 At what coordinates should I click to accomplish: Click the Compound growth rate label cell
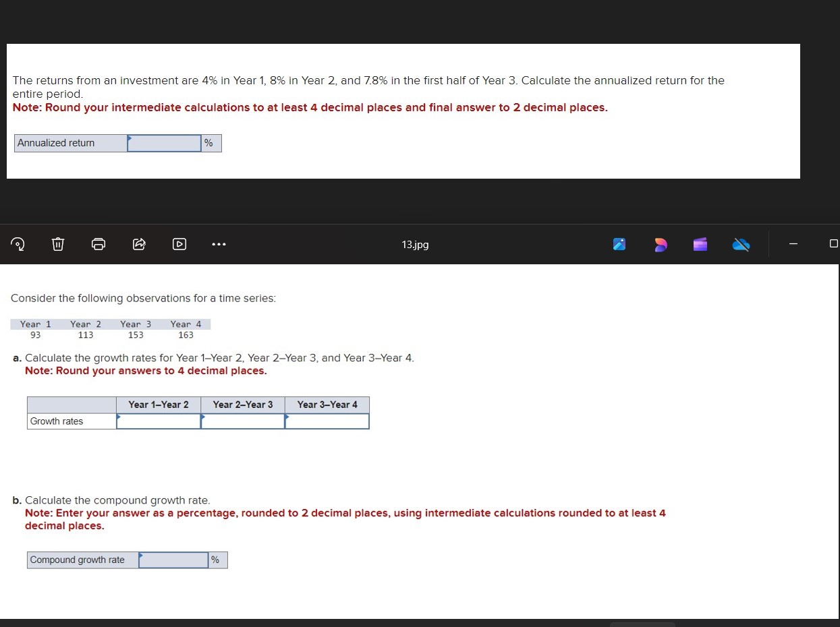tap(83, 560)
